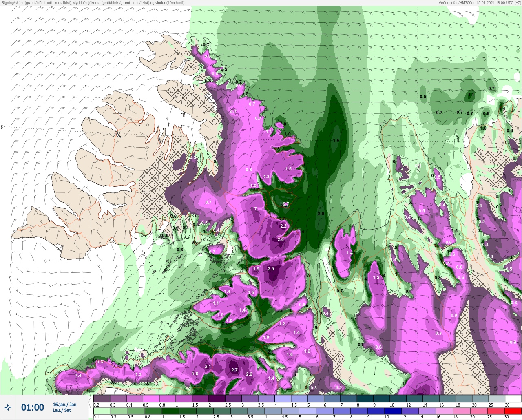Click the '16.jan./ Jan' date label
Screen dimensions: 522x420
[x=64, y=405]
